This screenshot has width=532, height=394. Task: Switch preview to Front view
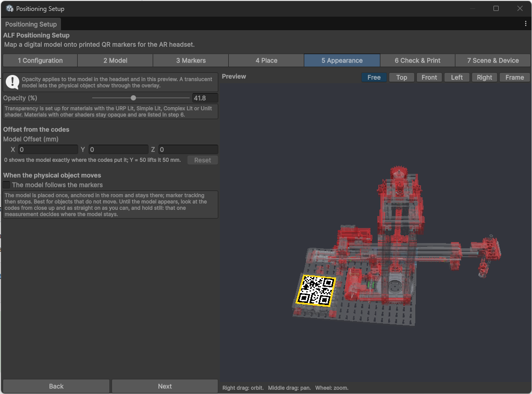point(429,77)
